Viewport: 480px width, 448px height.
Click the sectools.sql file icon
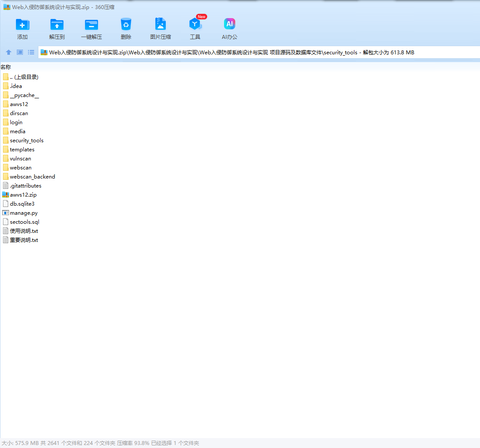(x=6, y=222)
